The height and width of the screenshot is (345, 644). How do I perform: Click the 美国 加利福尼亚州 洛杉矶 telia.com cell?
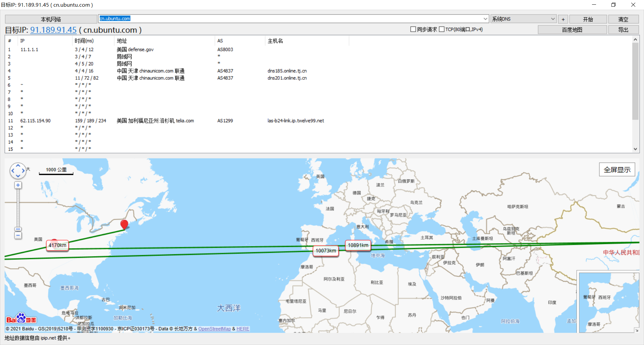(x=155, y=121)
